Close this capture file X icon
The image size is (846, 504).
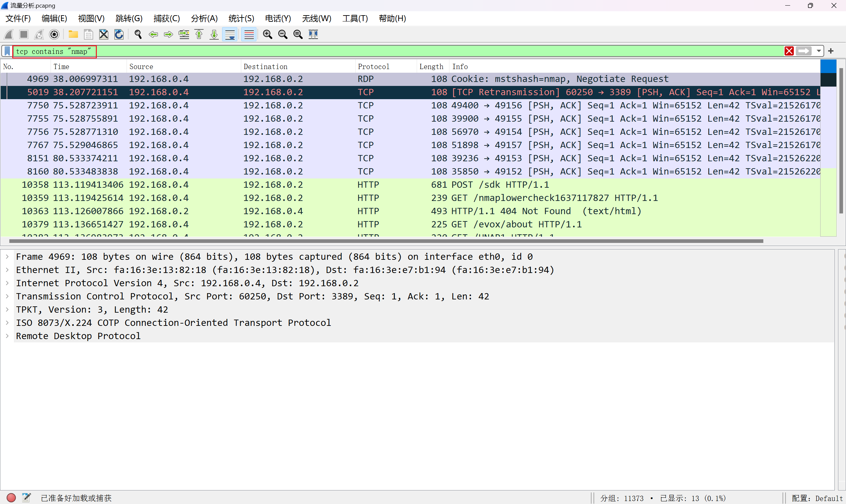tap(103, 34)
